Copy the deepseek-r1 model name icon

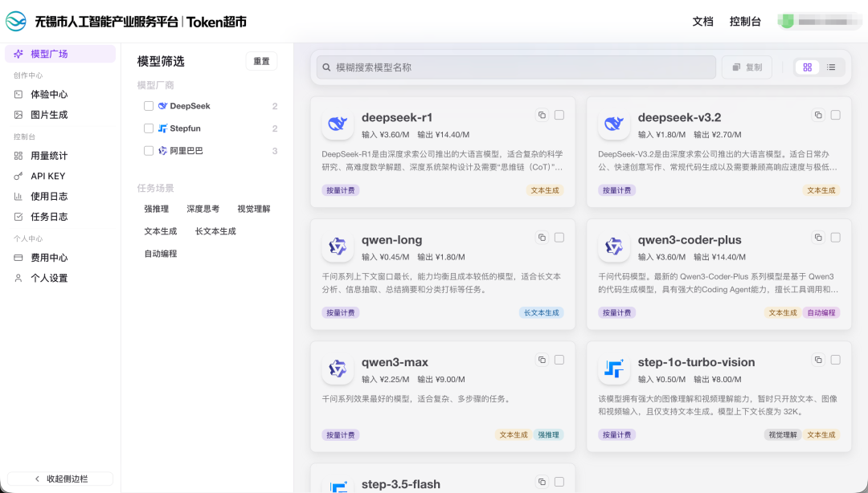(542, 115)
